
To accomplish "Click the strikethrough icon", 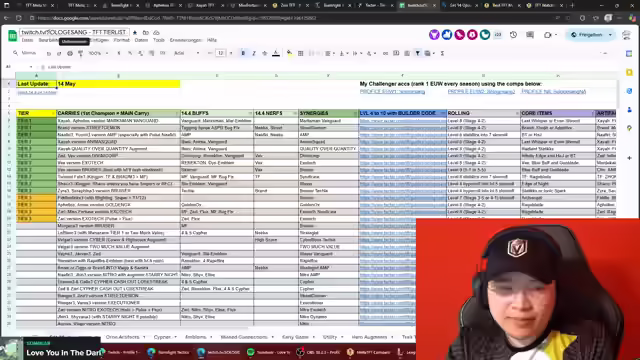I will [x=264, y=53].
